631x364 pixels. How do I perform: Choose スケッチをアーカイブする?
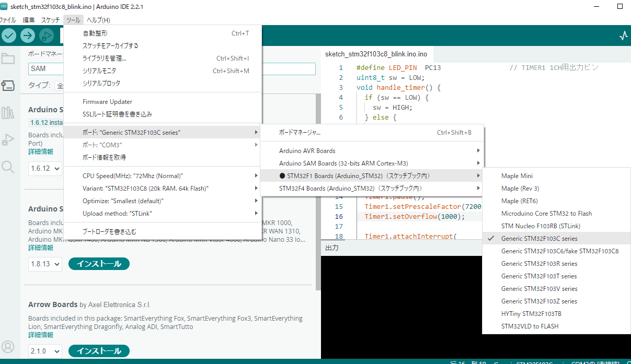tap(163, 46)
